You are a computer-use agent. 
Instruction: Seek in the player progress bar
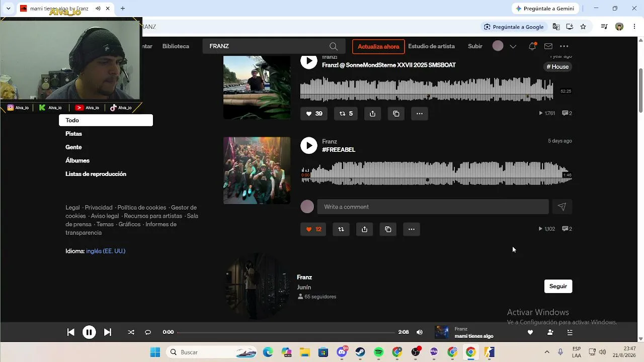[x=286, y=332]
